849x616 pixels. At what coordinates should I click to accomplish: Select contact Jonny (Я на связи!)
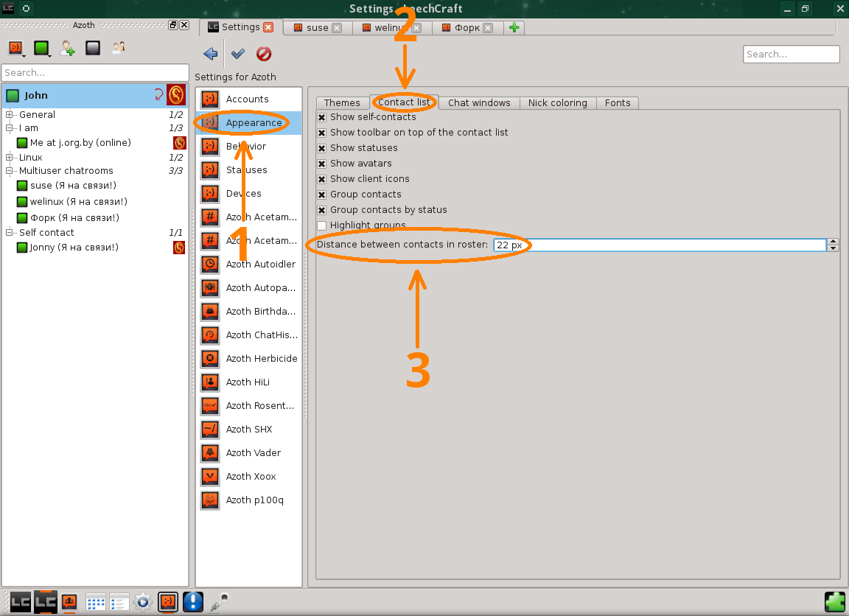(74, 248)
